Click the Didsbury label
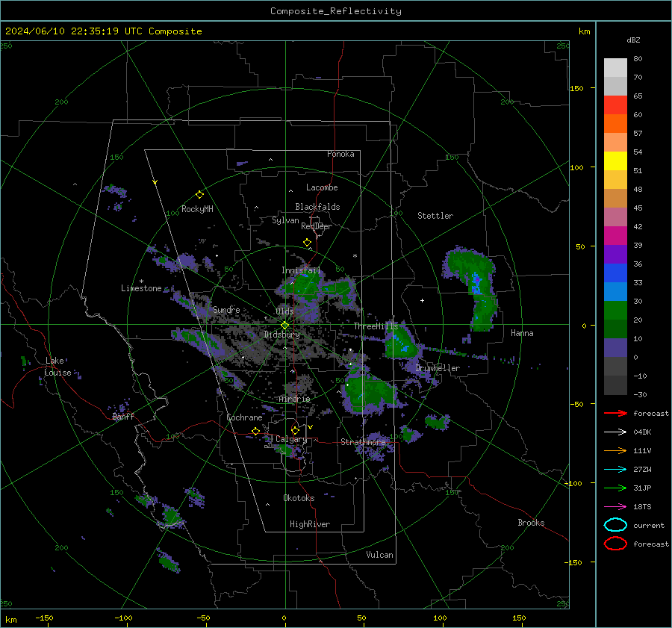 (281, 335)
